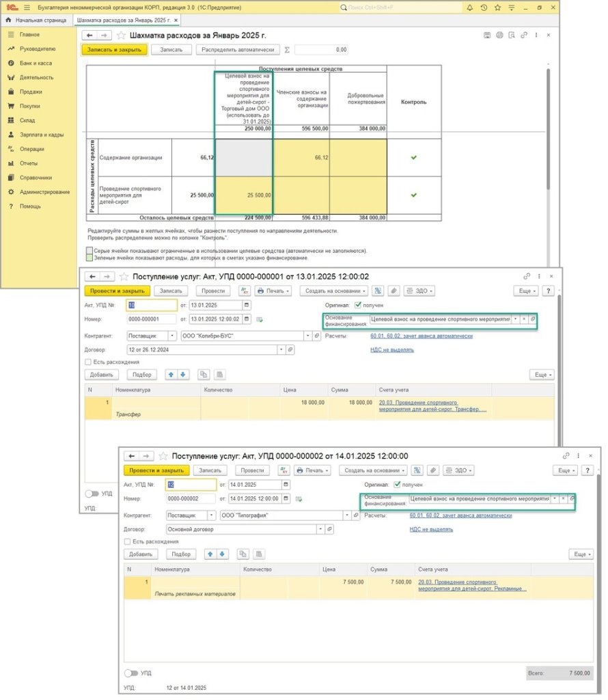
Task: Expand the Договор dropdown showing 12 от 26.12.2024
Action: coord(281,349)
